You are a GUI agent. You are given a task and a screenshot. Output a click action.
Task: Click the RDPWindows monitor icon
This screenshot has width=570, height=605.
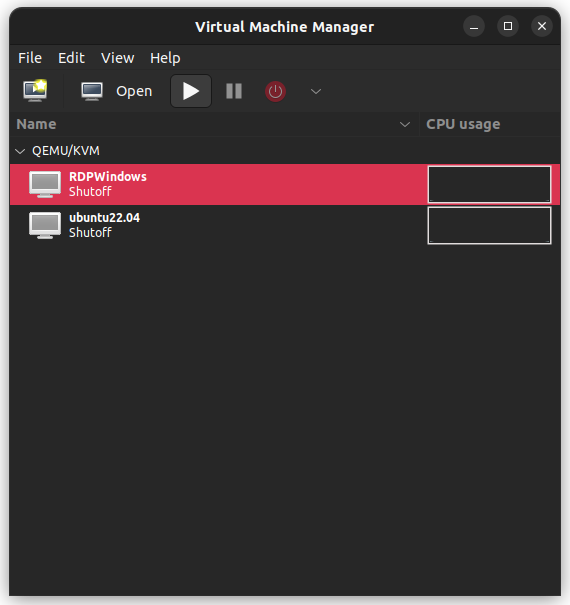[45, 184]
